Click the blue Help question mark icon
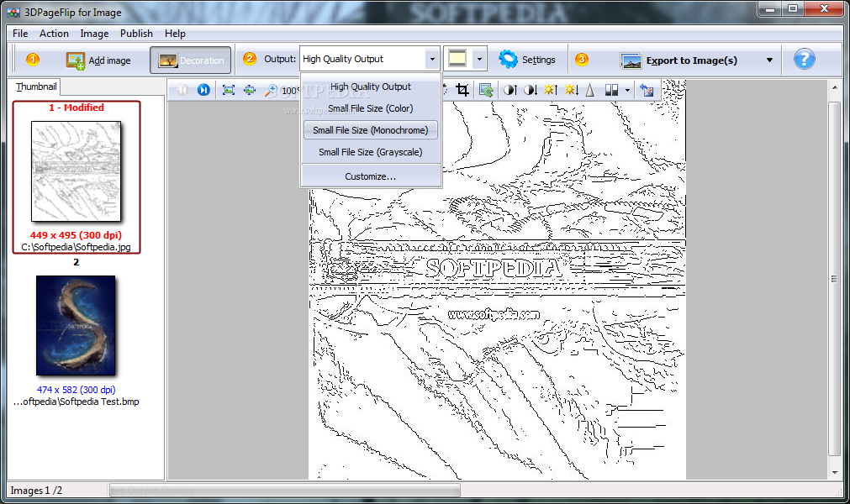Viewport: 850px width, 504px height. 804,59
